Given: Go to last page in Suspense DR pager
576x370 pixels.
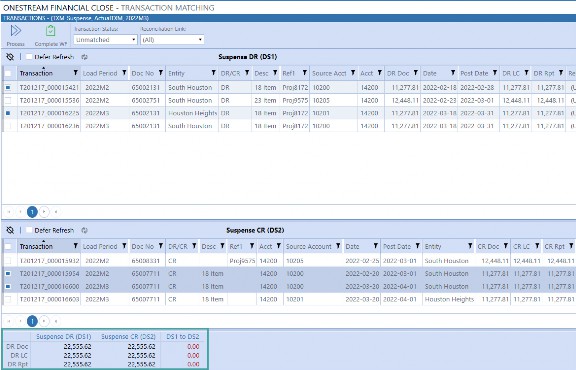Looking at the screenshot, I should tap(56, 212).
